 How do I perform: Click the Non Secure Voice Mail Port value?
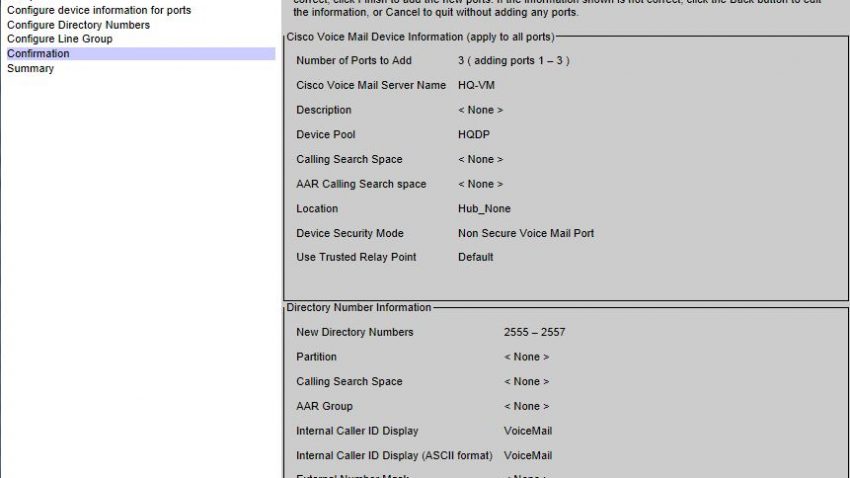(x=526, y=234)
